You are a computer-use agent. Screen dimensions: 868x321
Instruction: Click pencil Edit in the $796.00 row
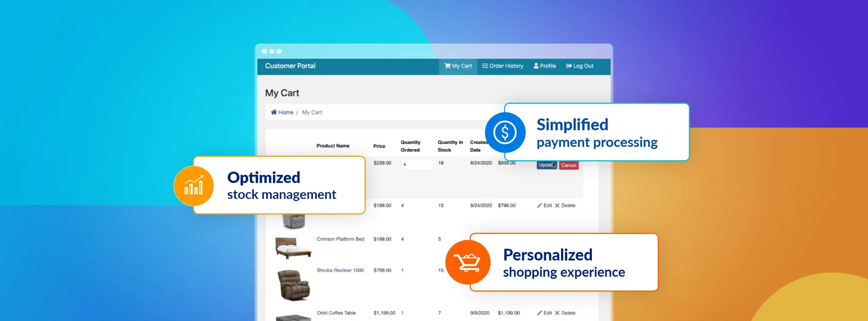click(x=544, y=206)
